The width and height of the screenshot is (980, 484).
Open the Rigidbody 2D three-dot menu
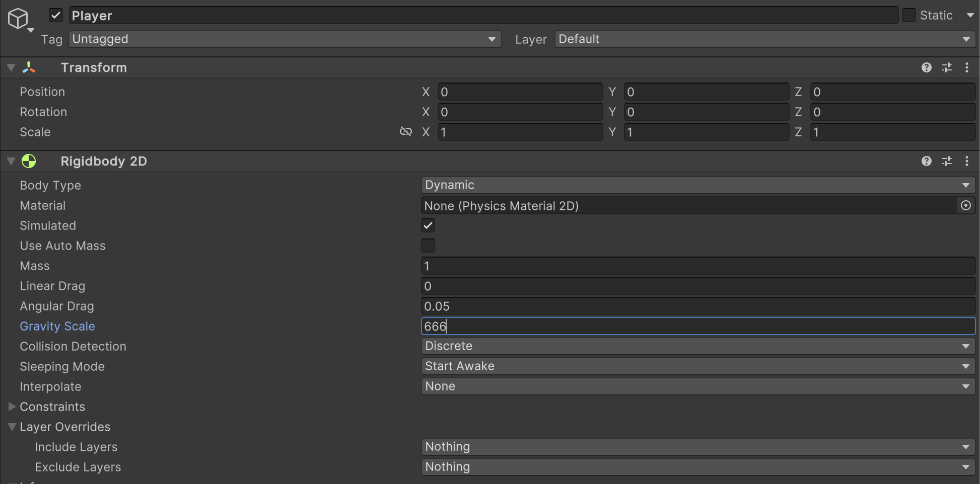click(x=966, y=161)
